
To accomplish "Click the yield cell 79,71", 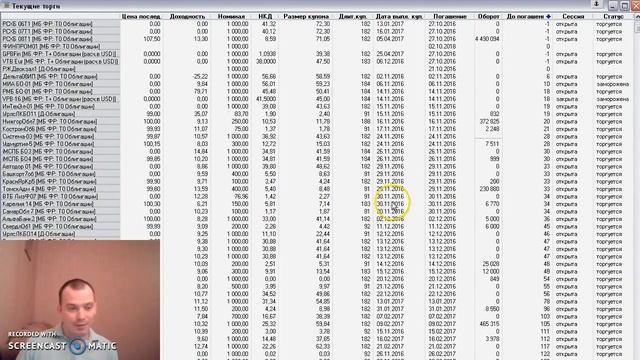I will tap(201, 91).
